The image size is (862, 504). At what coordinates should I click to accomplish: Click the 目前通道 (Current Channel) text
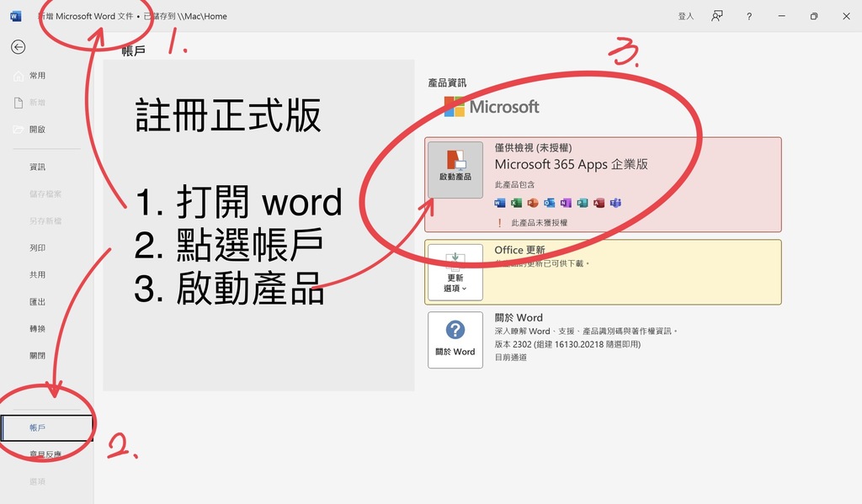pos(511,358)
